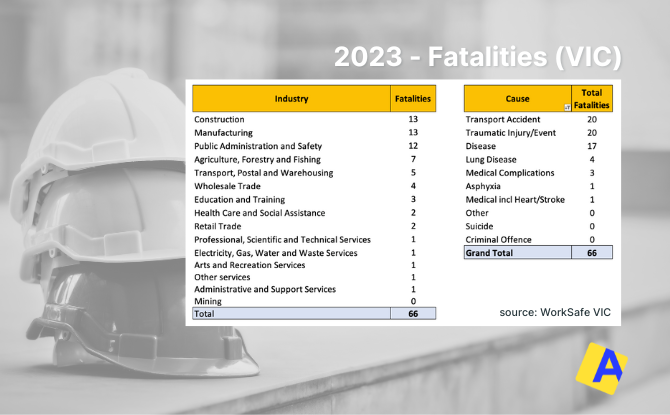Click the Criminal Offence cause row
670x415 pixels.
pos(538,239)
